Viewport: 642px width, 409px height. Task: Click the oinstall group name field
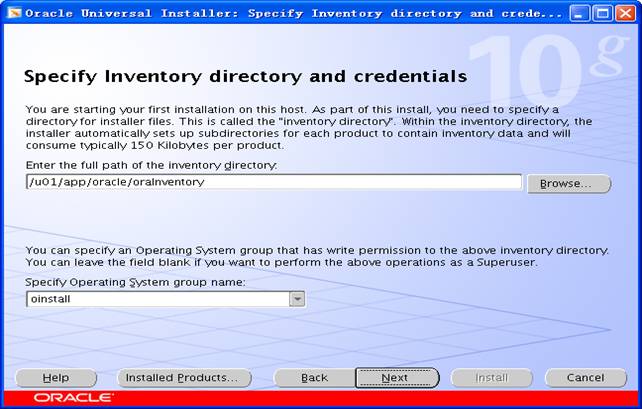coord(158,299)
